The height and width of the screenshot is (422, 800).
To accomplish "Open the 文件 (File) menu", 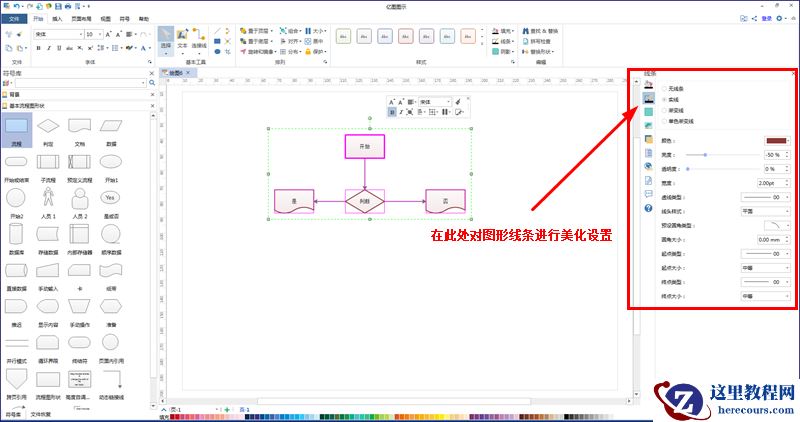I will pos(14,19).
